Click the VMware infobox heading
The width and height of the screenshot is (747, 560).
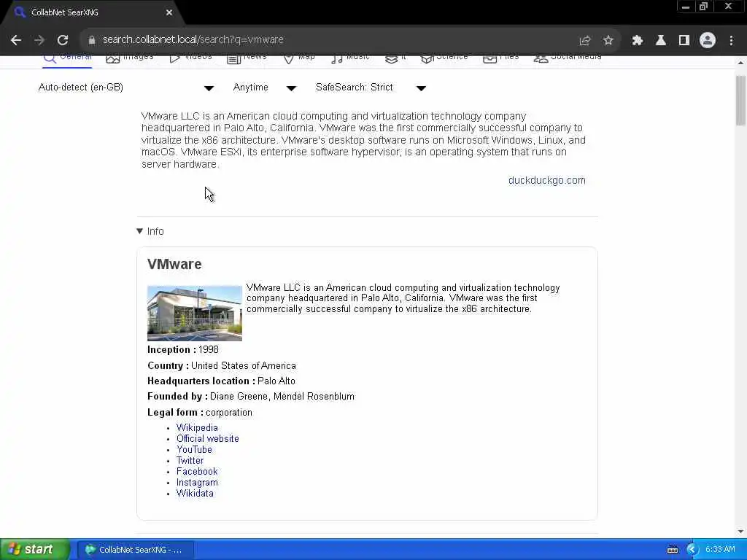pos(174,264)
